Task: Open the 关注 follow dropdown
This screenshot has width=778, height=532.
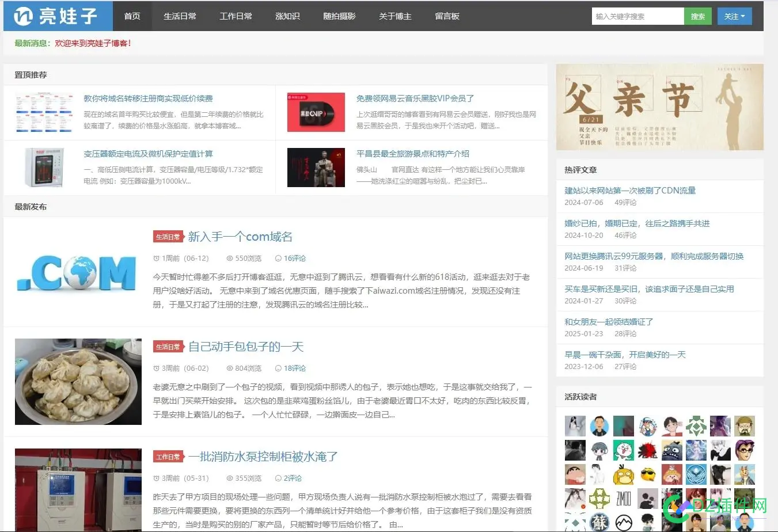Action: (x=735, y=16)
